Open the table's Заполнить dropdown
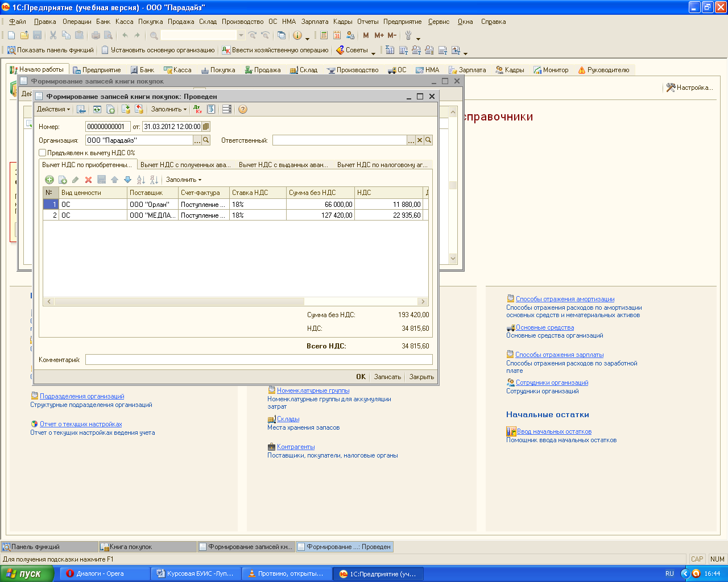The height and width of the screenshot is (582, 728). (183, 180)
